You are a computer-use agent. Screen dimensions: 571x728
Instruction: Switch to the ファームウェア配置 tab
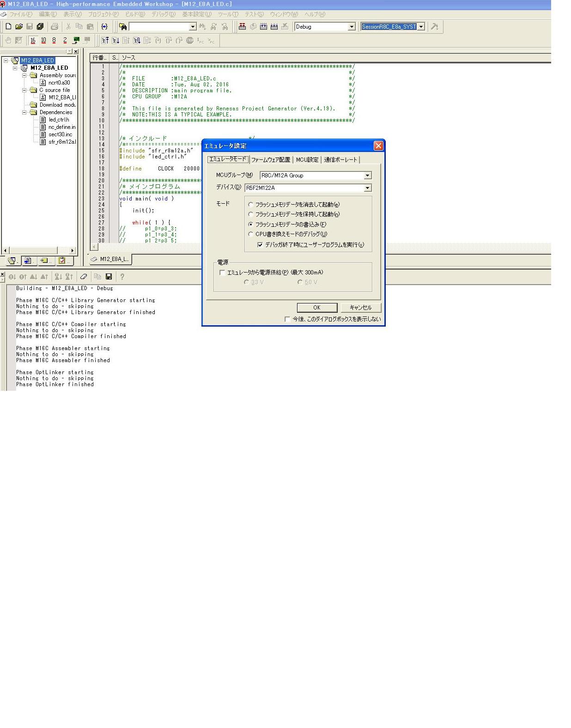271,160
